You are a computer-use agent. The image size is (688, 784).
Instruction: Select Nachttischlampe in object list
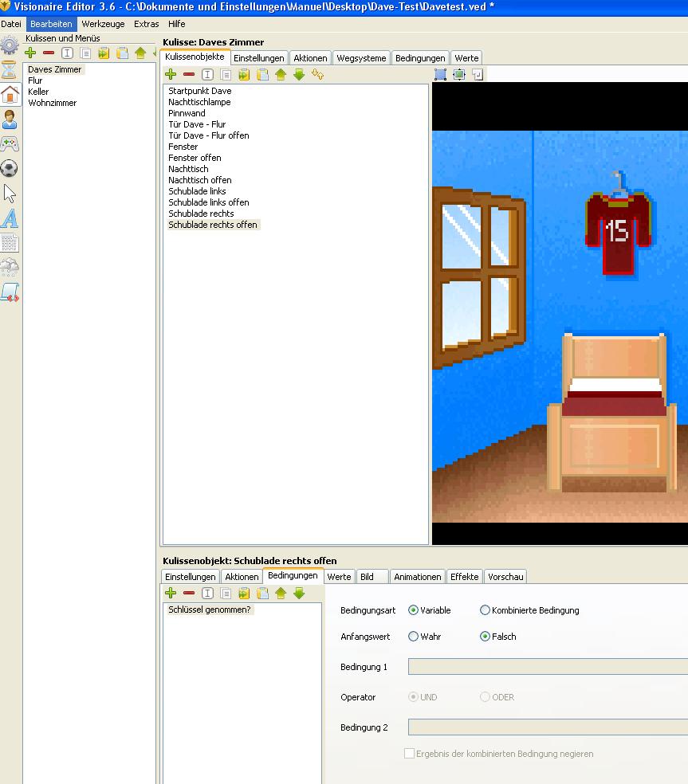[x=199, y=102]
